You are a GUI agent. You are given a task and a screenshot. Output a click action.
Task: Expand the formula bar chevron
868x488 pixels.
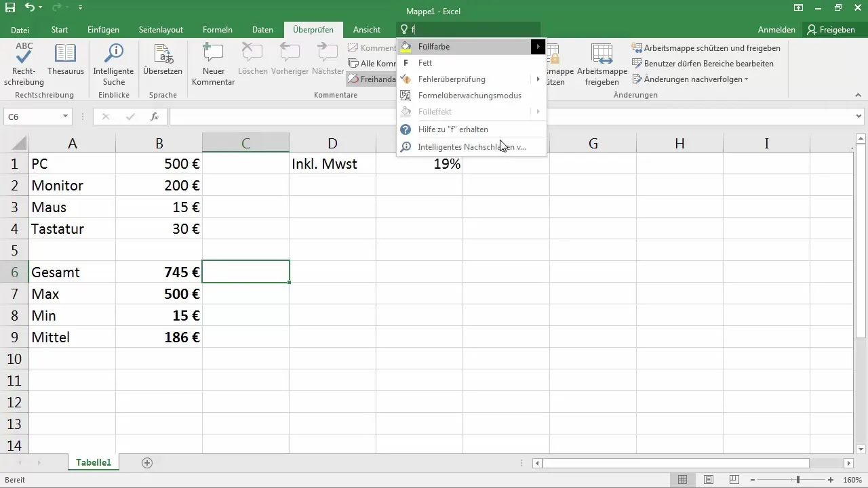(x=859, y=117)
